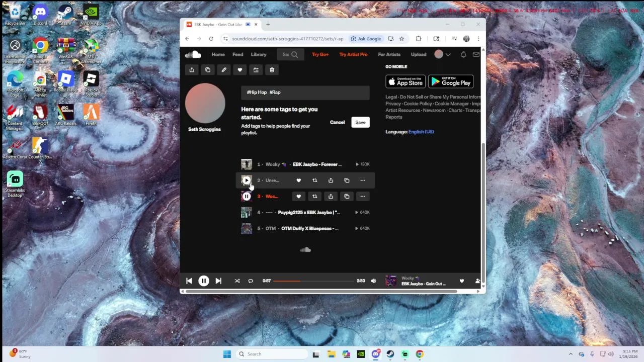Copy link for track 3
This screenshot has width=644, height=362.
[x=347, y=197]
